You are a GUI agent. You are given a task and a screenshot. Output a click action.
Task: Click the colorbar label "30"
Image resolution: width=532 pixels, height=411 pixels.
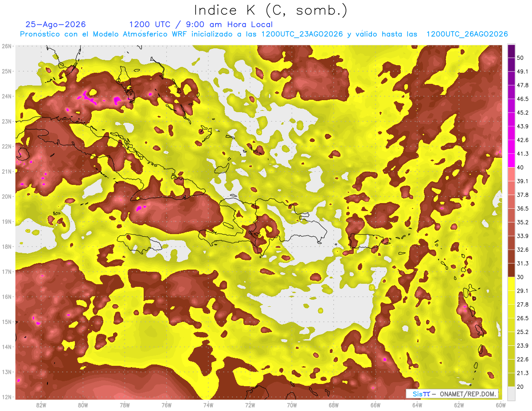520,277
